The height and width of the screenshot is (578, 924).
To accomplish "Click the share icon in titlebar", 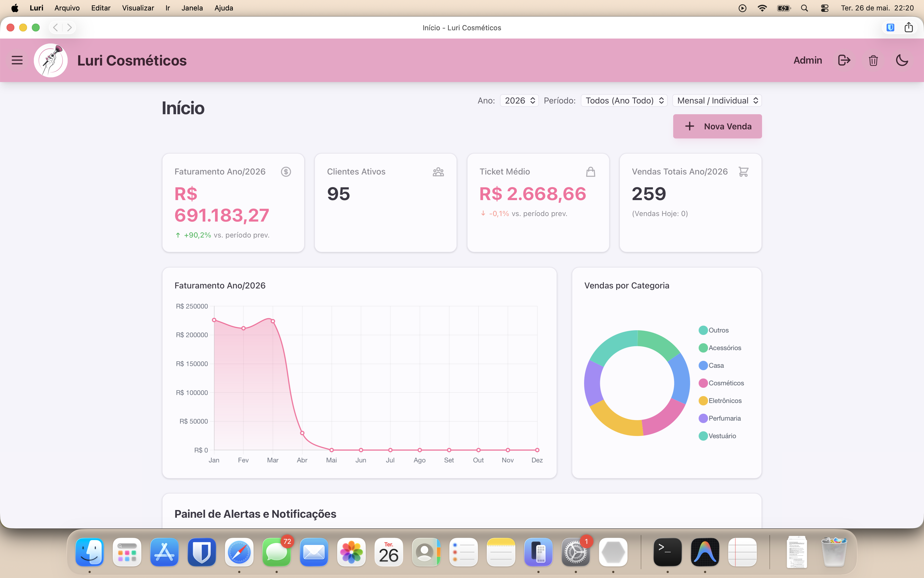I will 909,27.
